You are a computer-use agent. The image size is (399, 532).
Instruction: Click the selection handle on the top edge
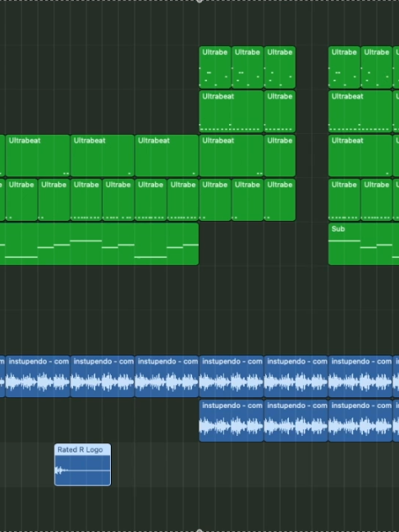click(199, 2)
